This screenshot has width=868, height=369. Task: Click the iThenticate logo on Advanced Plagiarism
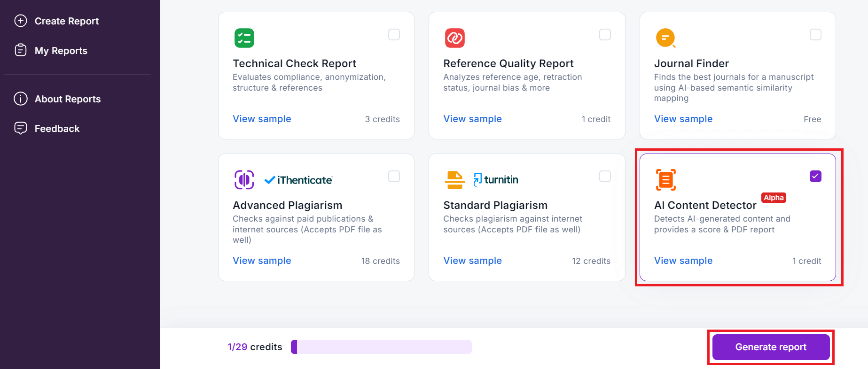click(298, 180)
